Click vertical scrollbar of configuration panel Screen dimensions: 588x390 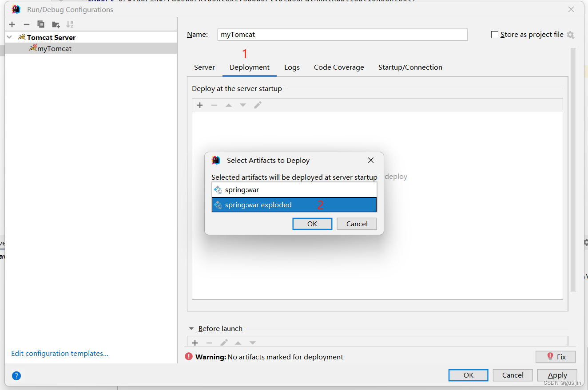[573, 169]
